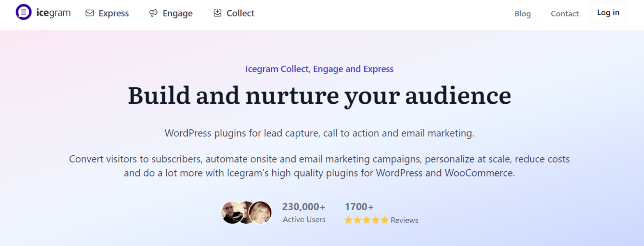Viewport: 644px width, 246px height.
Task: Open the Engage navigation item
Action: 178,13
